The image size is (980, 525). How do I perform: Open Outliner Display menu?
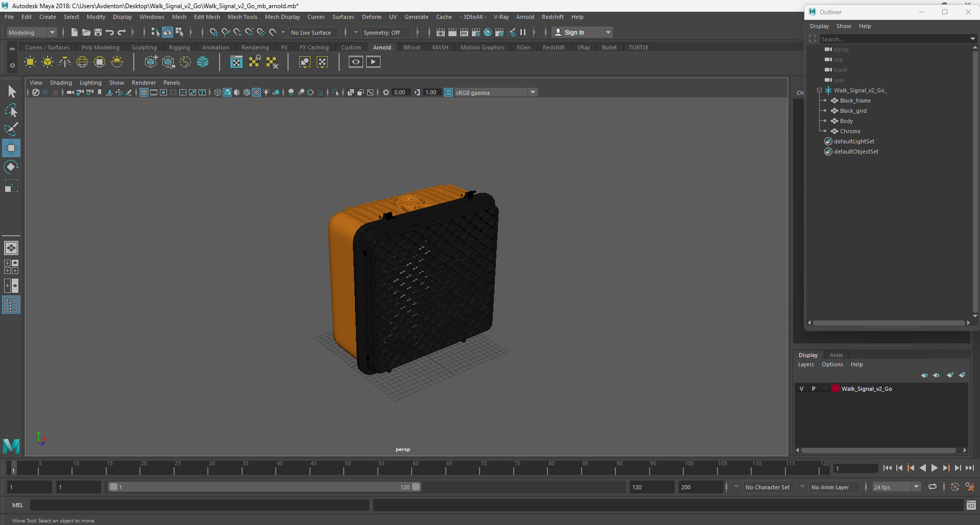[819, 26]
